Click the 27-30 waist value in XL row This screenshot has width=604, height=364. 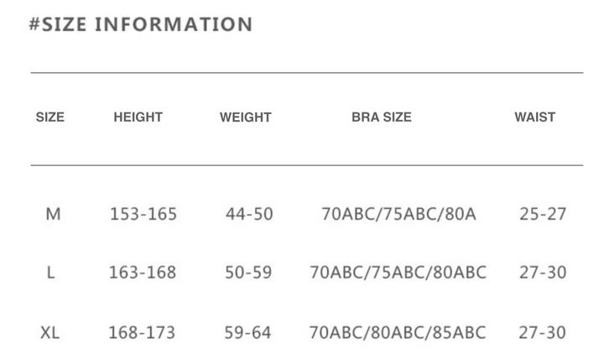pos(542,333)
